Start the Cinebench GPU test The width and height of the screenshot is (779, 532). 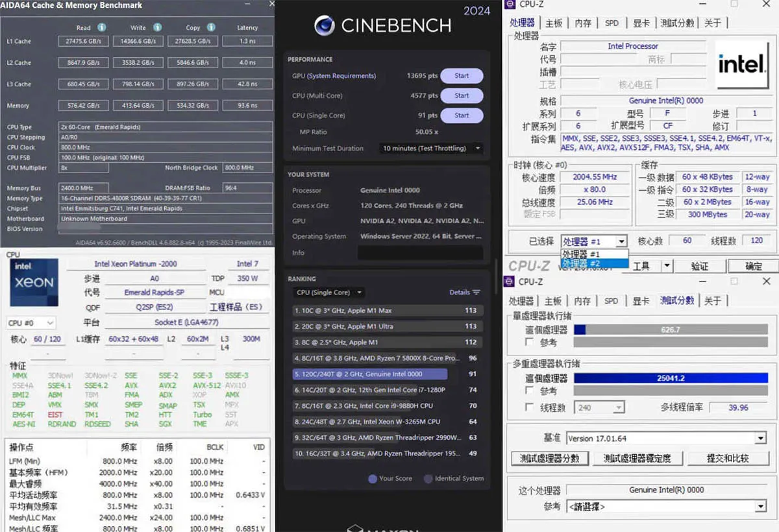(462, 76)
